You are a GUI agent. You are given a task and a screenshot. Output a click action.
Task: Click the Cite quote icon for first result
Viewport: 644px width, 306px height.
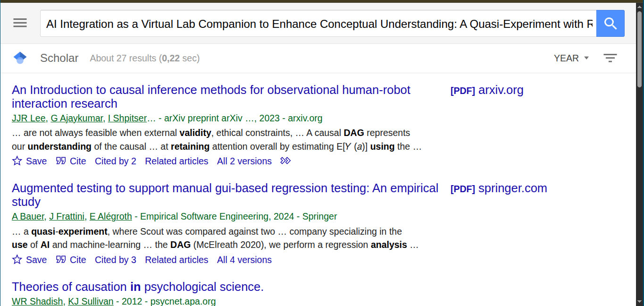click(x=61, y=161)
